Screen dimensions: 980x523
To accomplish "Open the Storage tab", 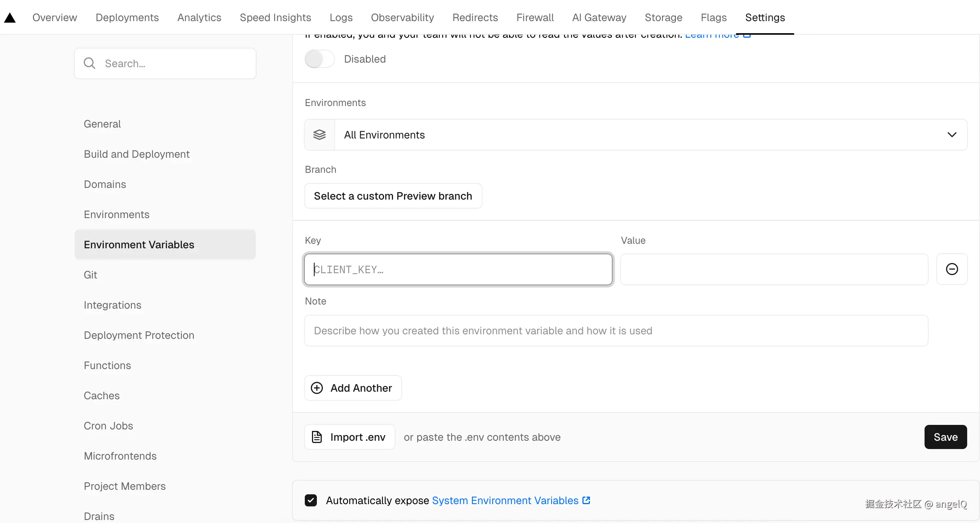I will click(663, 17).
